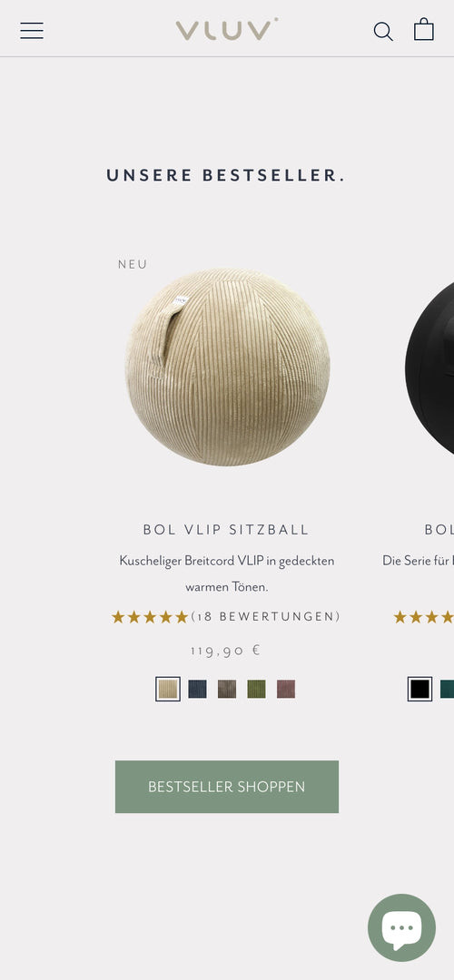This screenshot has height=980, width=454.
Task: Open the BOL VLIP SITZBALL title link
Action: (226, 530)
